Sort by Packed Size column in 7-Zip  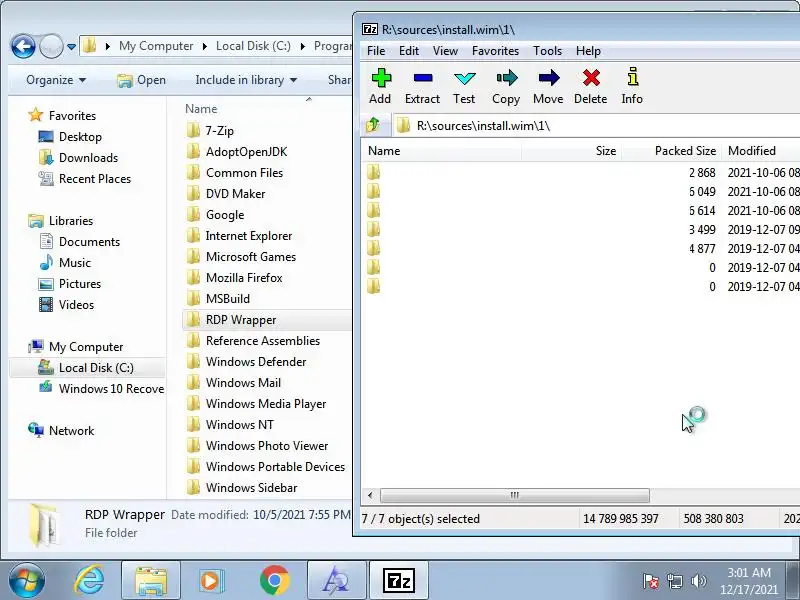(671, 151)
